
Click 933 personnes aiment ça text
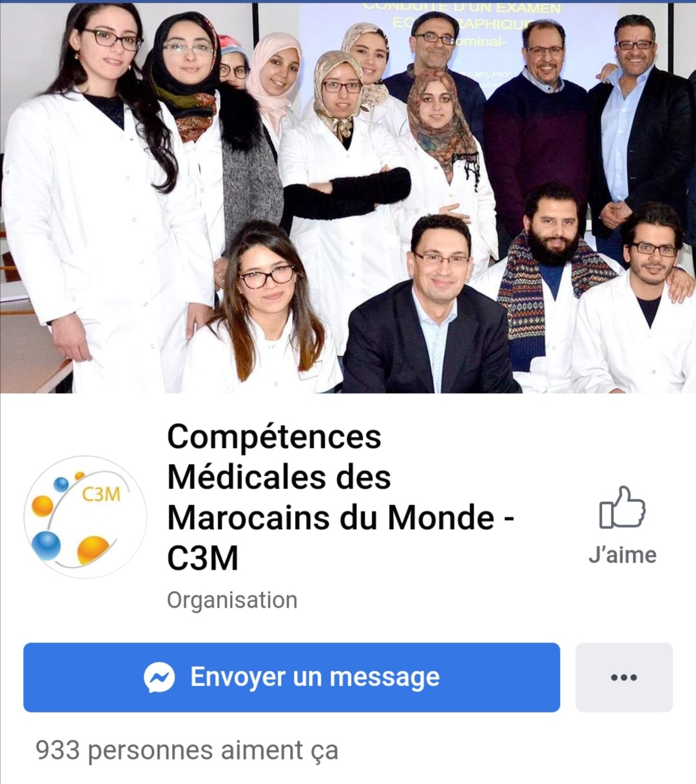click(187, 751)
